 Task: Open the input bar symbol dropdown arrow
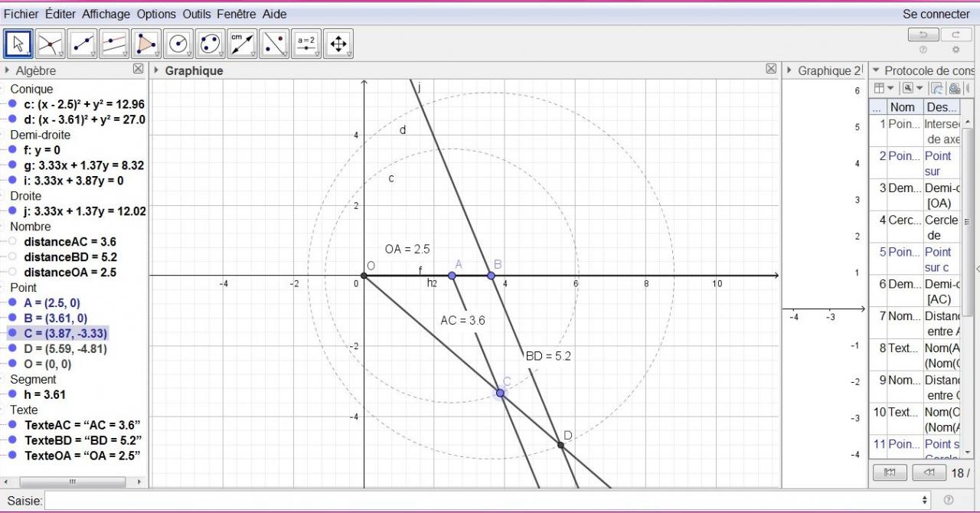coord(926,500)
